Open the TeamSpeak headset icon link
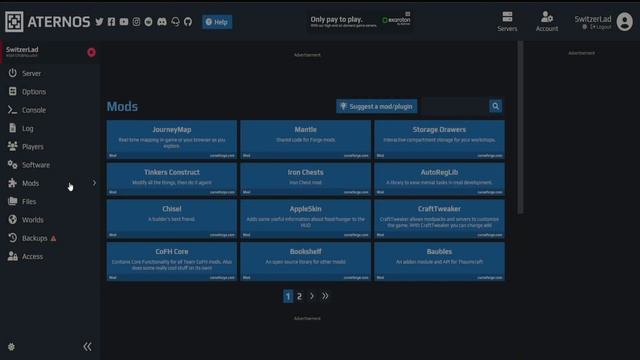 point(176,22)
